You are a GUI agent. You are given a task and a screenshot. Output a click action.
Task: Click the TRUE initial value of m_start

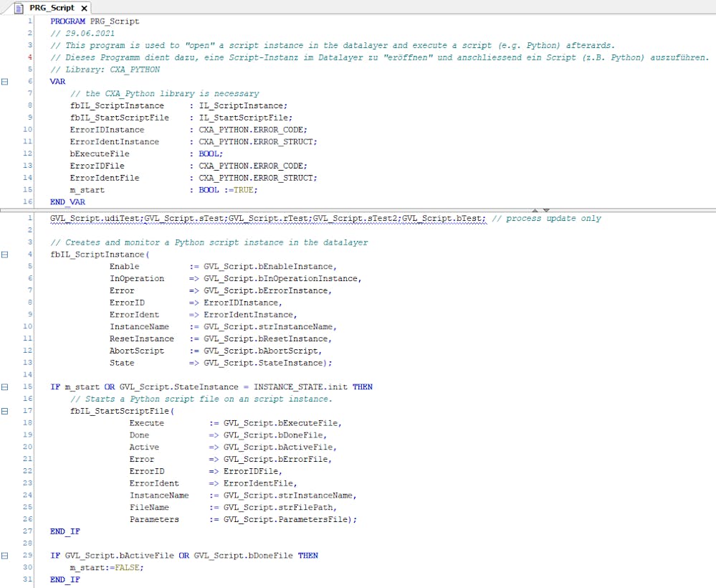tap(244, 190)
